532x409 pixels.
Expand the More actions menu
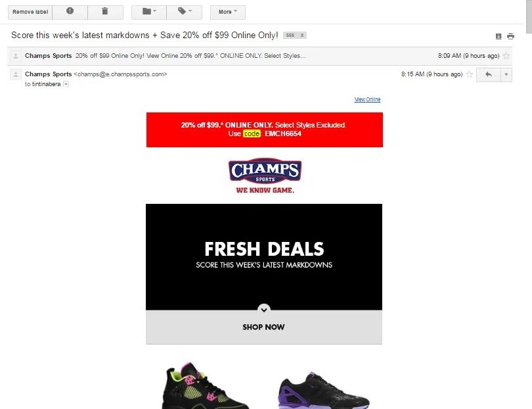tap(228, 12)
